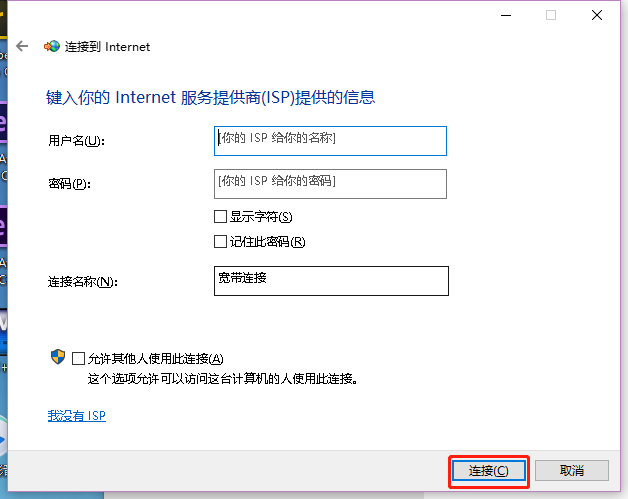628x499 pixels.
Task: Select the 连接名称(N) field containing 宽带连接
Action: [x=331, y=281]
